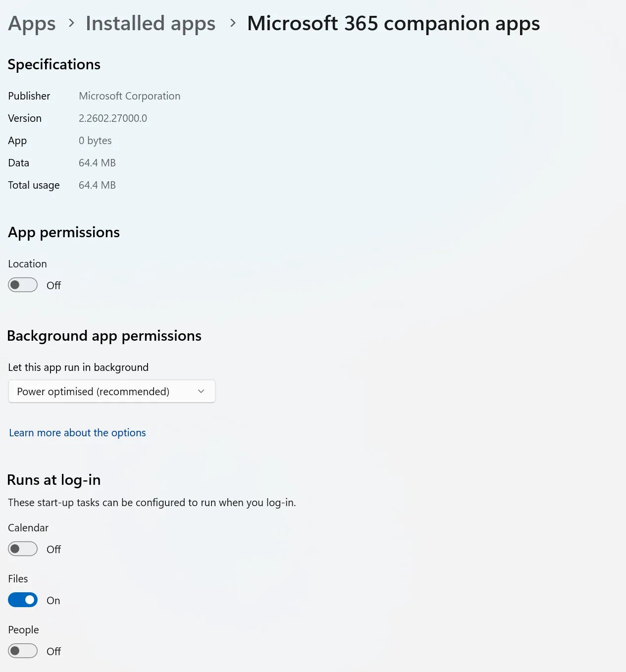
Task: Click the "Let this app run in background" label
Action: pyautogui.click(x=78, y=367)
